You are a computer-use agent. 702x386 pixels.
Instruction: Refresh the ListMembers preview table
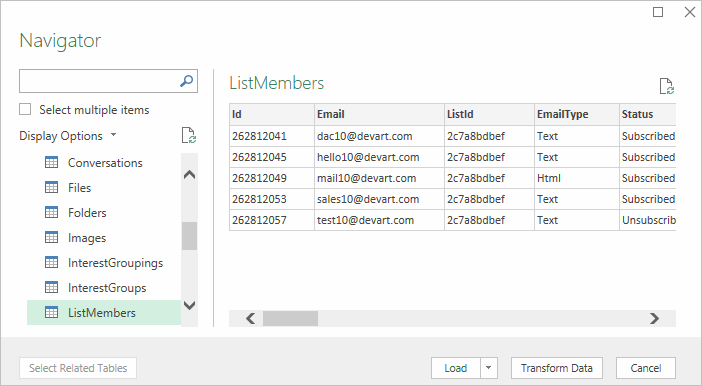(667, 86)
